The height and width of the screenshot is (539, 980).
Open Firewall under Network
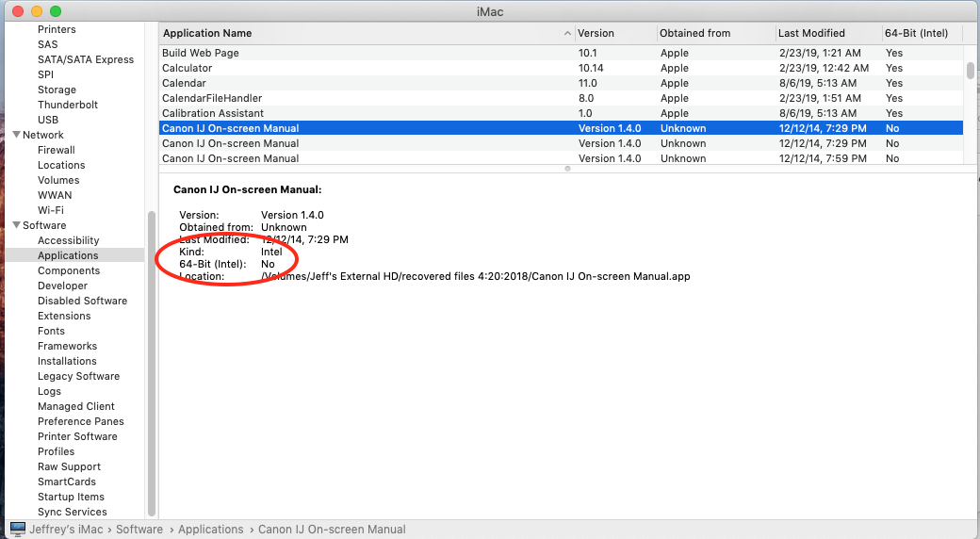pos(57,150)
